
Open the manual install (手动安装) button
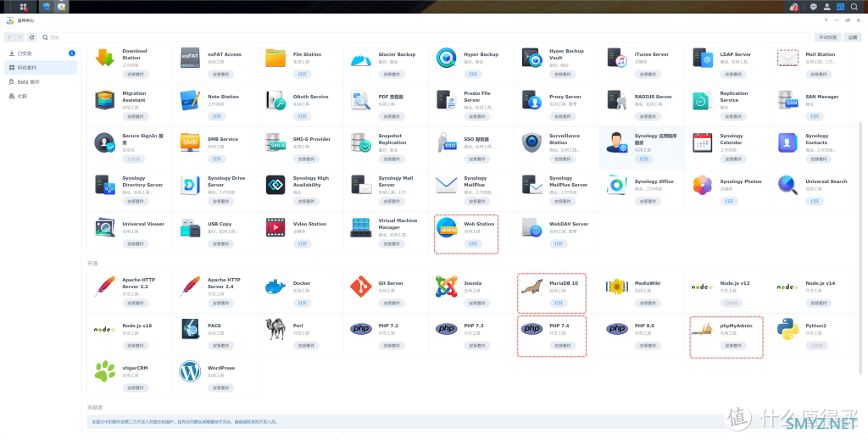827,37
